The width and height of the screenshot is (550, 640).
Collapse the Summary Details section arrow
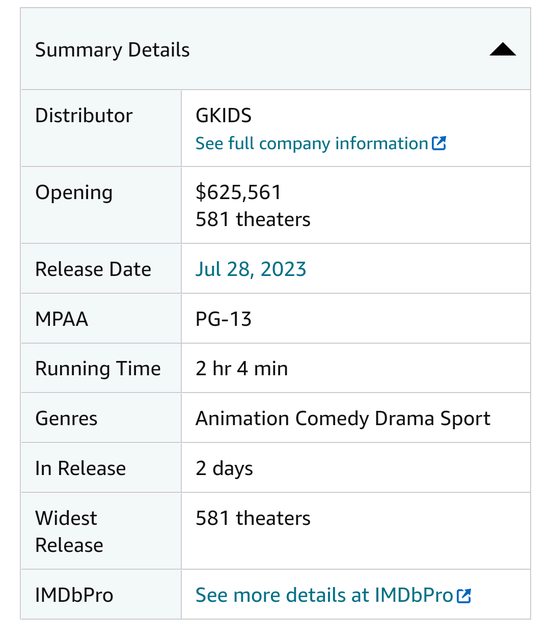click(502, 49)
